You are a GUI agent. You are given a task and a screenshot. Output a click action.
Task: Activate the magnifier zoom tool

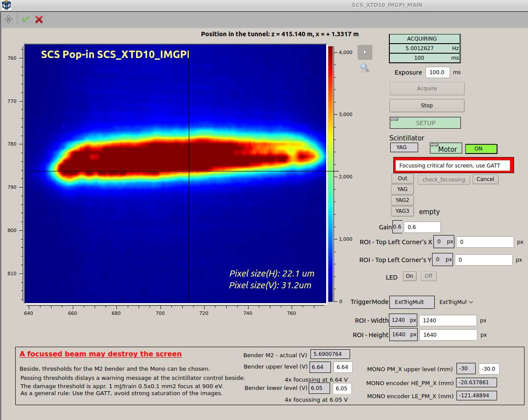pyautogui.click(x=365, y=68)
